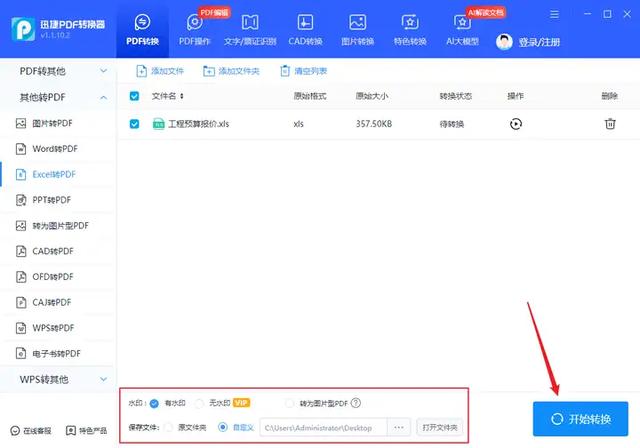Open the AI大模型 tab
The image size is (640, 448).
coord(462,29)
